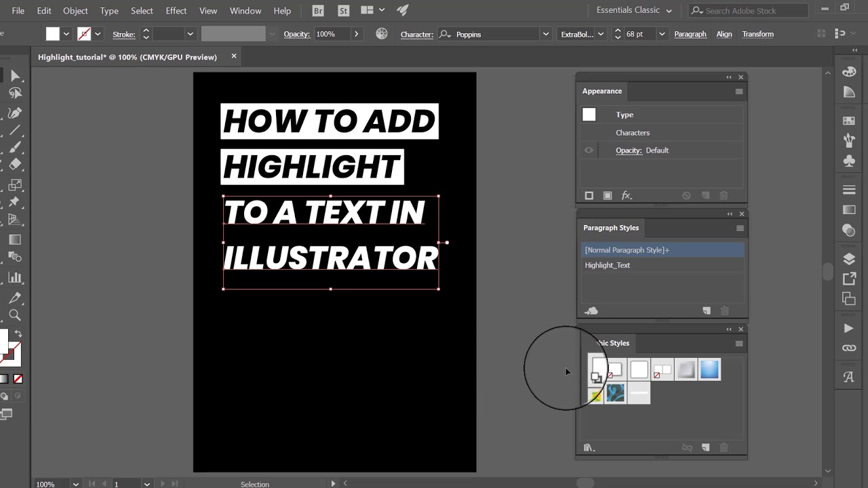Click Add New Effect fx button
This screenshot has width=868, height=488.
click(x=627, y=196)
